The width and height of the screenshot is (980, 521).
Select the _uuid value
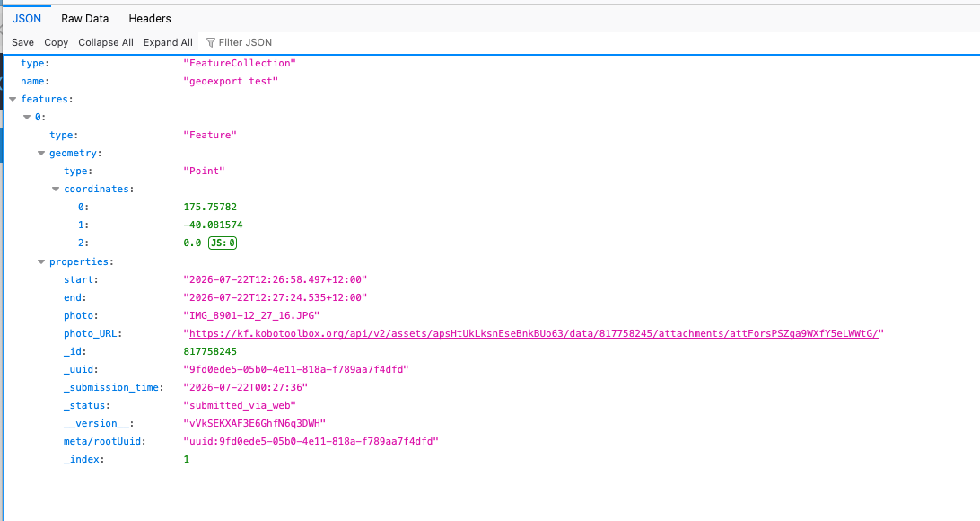point(295,370)
